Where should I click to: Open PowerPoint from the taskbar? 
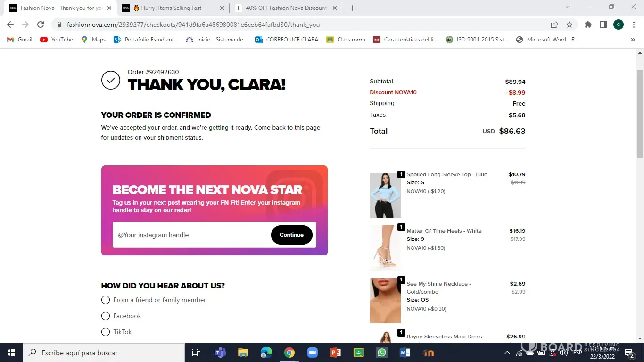[x=336, y=353]
